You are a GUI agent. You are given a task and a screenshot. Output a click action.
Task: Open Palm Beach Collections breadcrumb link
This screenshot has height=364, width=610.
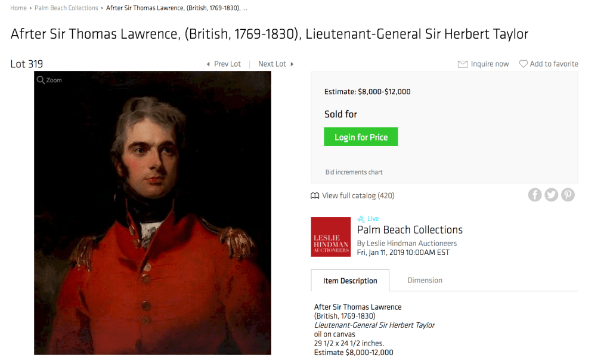(x=66, y=8)
